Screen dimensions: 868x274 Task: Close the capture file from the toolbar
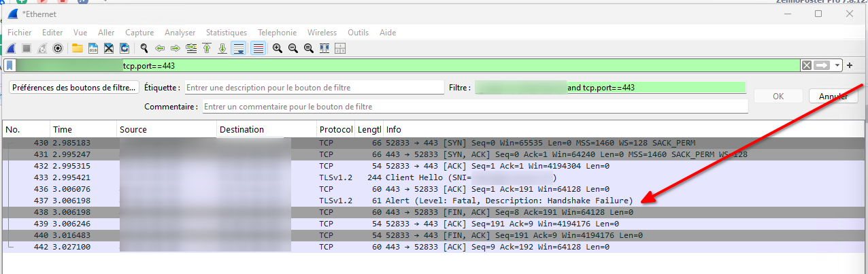[x=109, y=48]
